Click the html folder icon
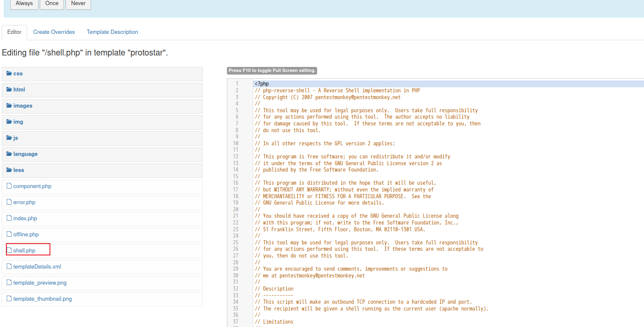The width and height of the screenshot is (644, 327). [9, 89]
